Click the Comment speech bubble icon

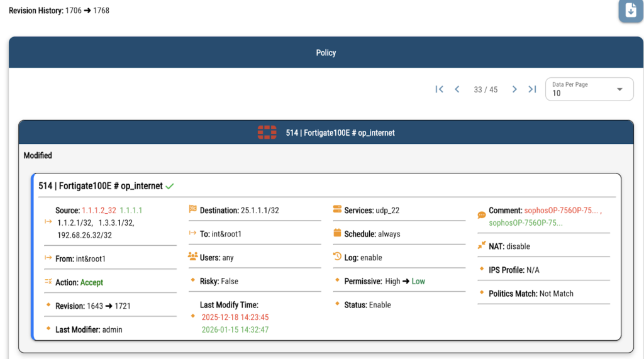pyautogui.click(x=482, y=215)
